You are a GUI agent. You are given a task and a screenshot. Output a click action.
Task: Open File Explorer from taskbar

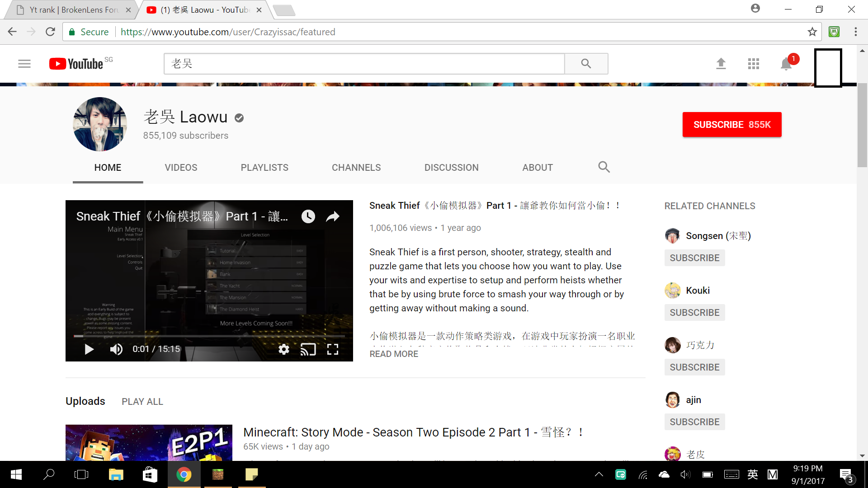click(116, 474)
